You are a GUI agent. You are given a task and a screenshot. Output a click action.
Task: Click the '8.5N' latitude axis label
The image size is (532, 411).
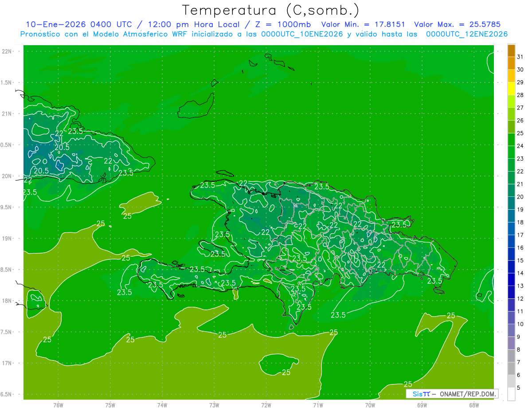coord(7,270)
